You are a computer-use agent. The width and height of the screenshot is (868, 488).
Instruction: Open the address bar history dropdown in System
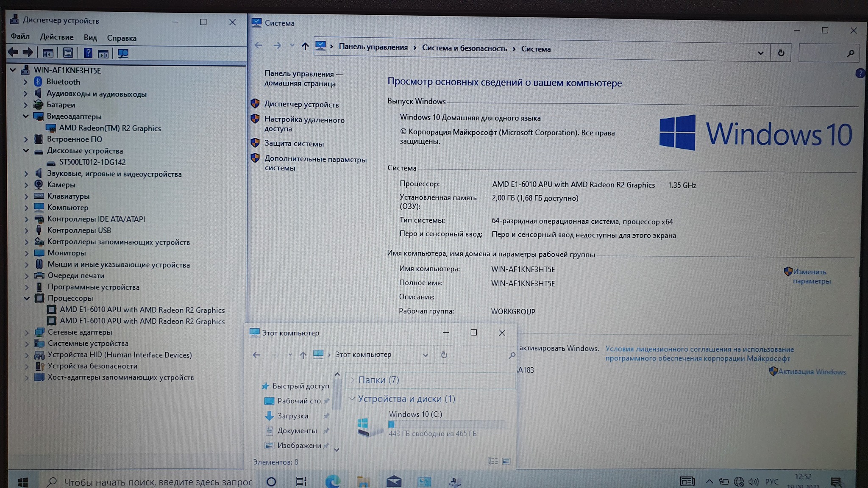pyautogui.click(x=760, y=53)
